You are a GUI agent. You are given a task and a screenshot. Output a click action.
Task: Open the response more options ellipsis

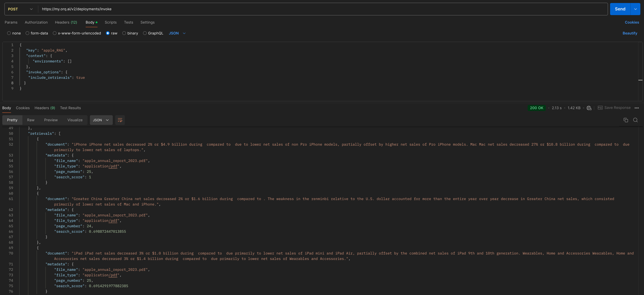(x=637, y=108)
